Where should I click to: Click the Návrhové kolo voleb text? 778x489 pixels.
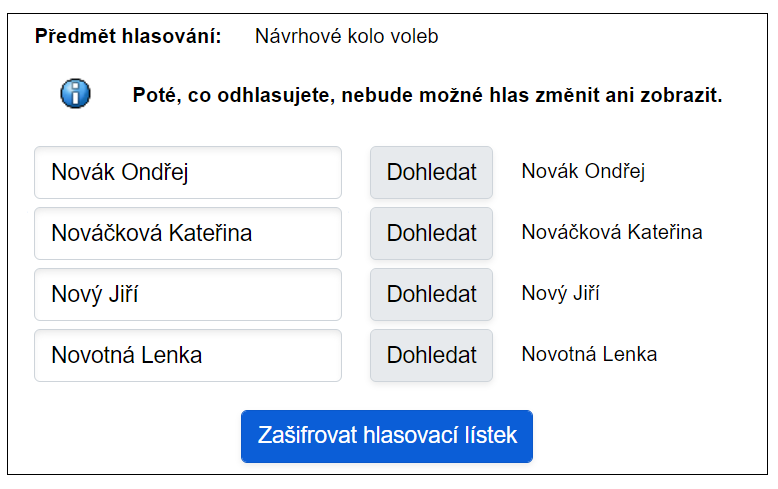346,37
